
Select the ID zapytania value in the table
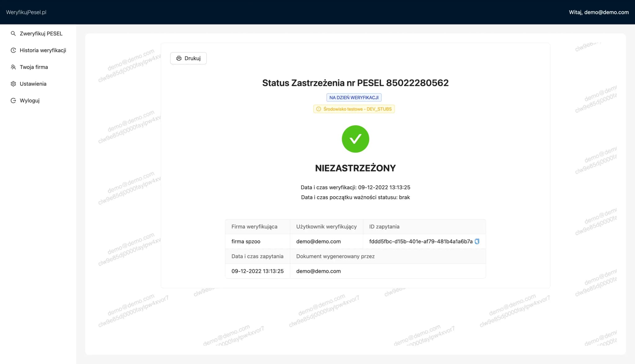click(x=420, y=241)
